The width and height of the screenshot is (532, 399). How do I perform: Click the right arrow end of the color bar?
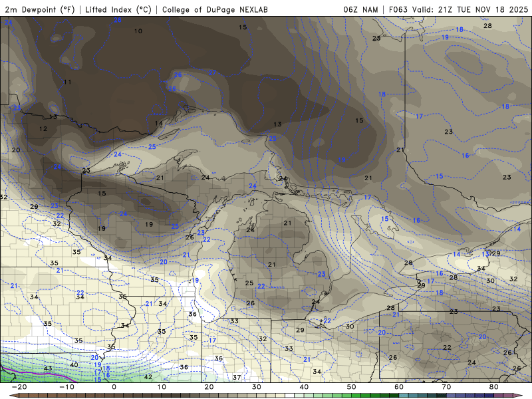[x=519, y=396]
